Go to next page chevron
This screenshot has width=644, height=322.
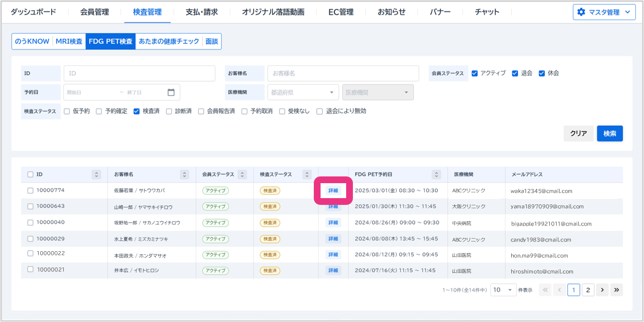click(602, 290)
